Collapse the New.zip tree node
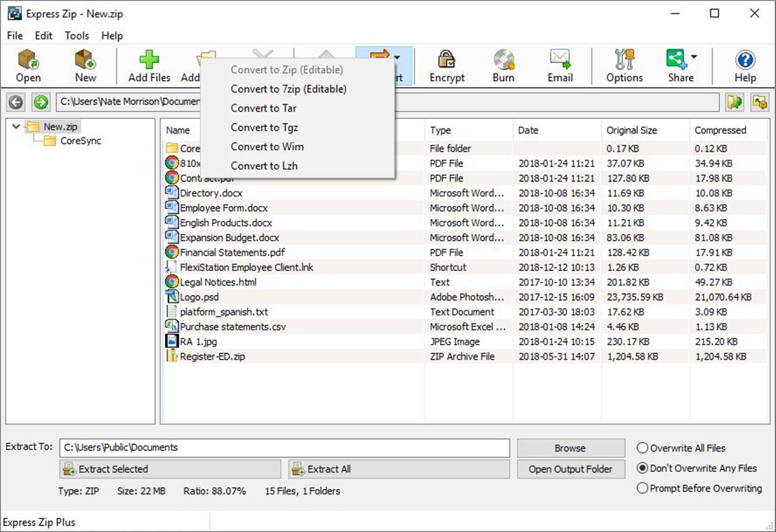 click(x=16, y=126)
